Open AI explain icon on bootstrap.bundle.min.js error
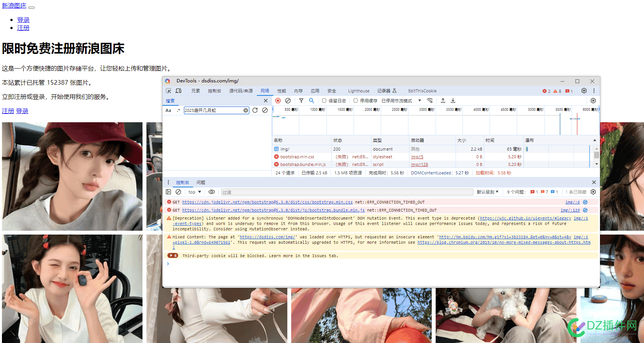The height and width of the screenshot is (343, 644). pos(585,210)
